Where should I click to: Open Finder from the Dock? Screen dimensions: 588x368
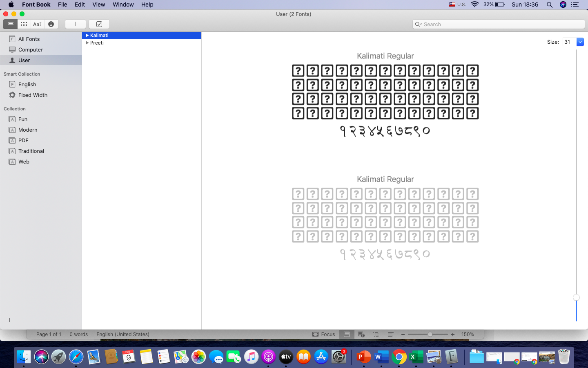tap(24, 357)
